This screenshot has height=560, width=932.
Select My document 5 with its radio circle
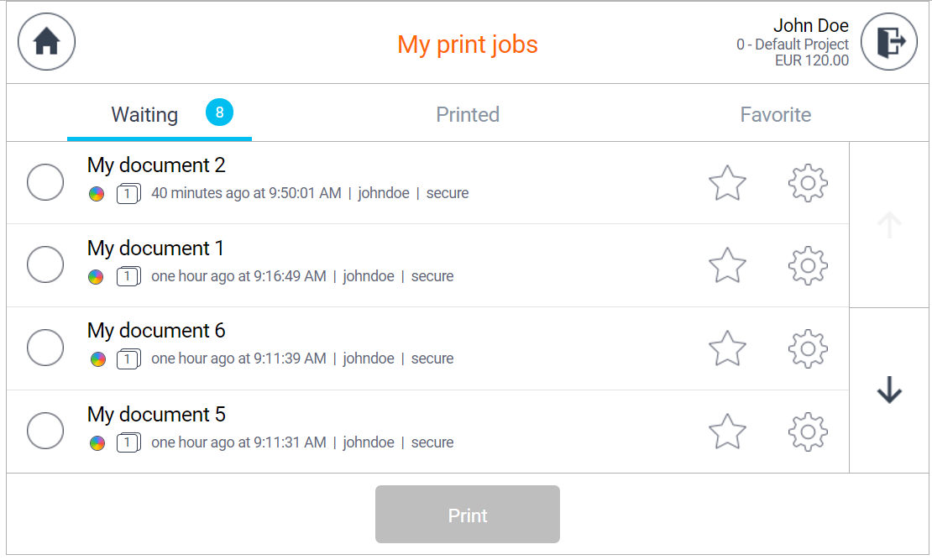(x=45, y=430)
